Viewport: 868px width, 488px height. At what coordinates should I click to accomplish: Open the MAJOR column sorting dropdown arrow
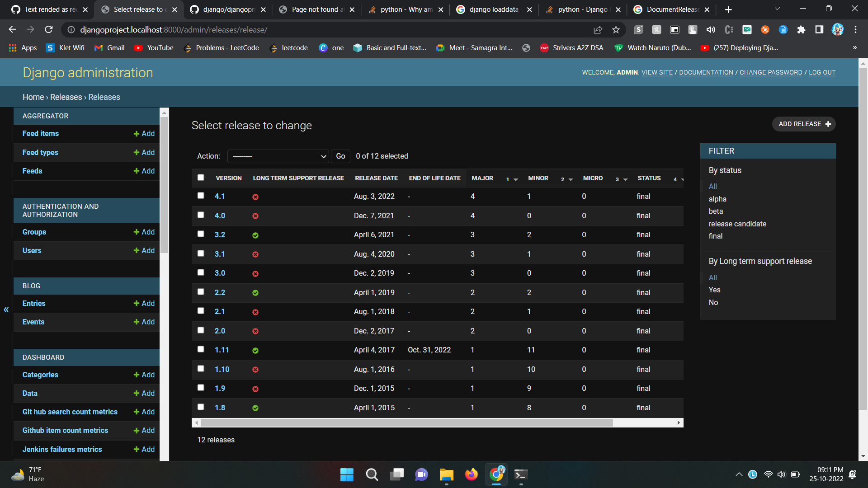[x=517, y=179]
